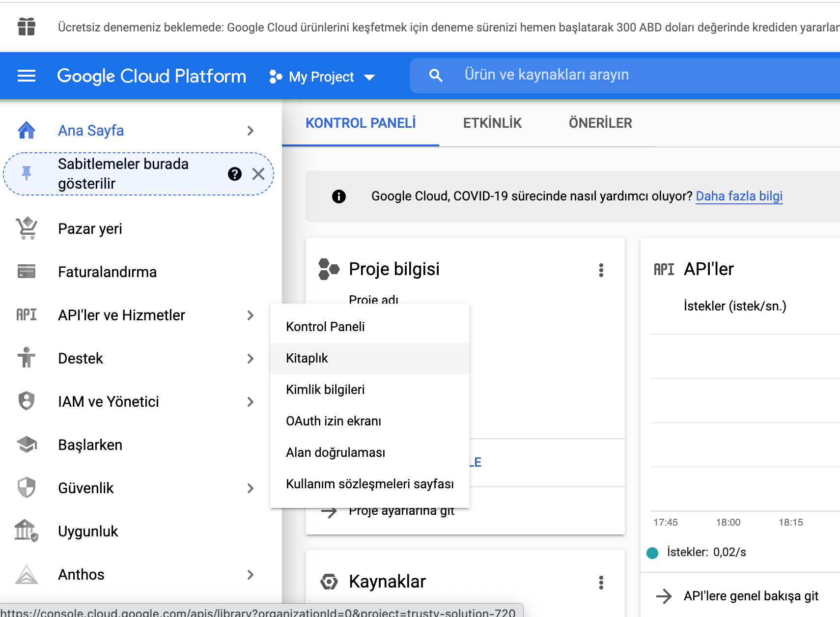Click the Uygunluk building icon
The height and width of the screenshot is (617, 840).
coord(27,531)
